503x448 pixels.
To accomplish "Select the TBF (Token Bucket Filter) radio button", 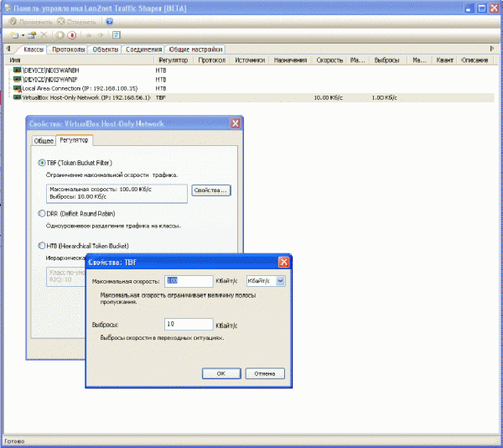I will pos(42,162).
